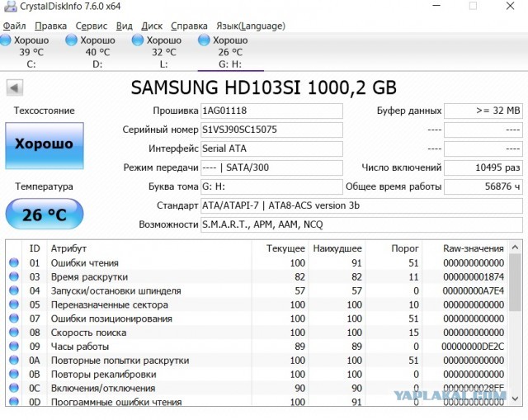Click the Возможности field S.M.A.R.T., APM, AAM, NCQ
528x420 pixels.
pos(361,224)
